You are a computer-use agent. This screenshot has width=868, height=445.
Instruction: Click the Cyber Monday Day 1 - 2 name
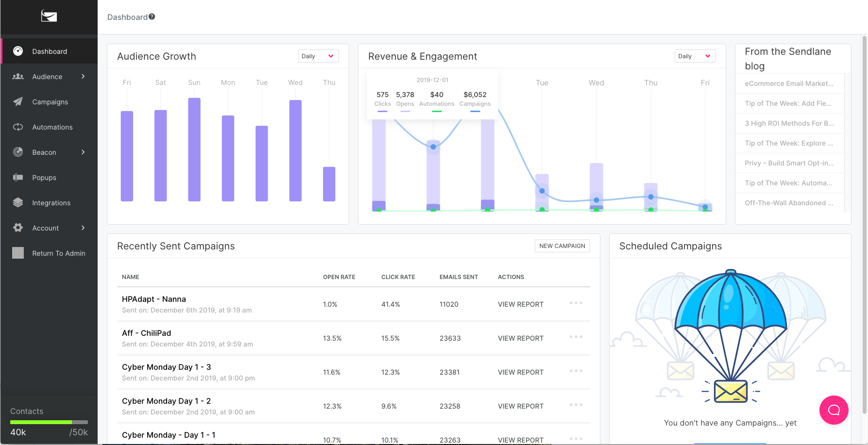(x=167, y=401)
